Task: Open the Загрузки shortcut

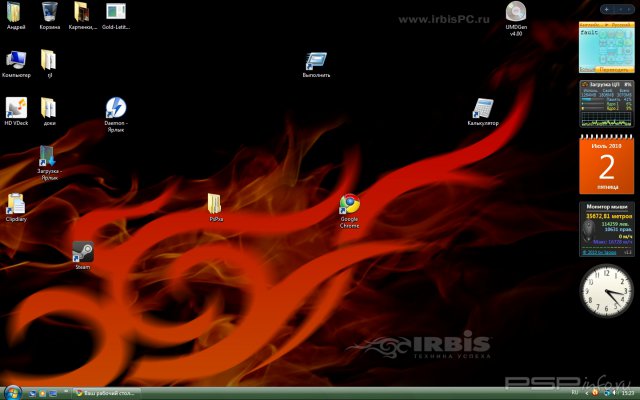Action: [48, 156]
